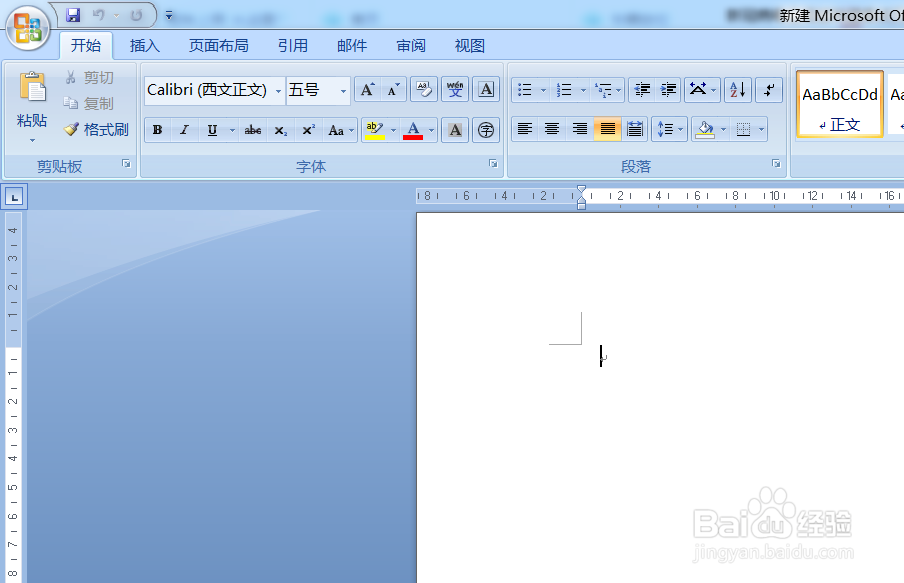This screenshot has width=904, height=583.
Task: Grow font size with large A
Action: pyautogui.click(x=367, y=89)
